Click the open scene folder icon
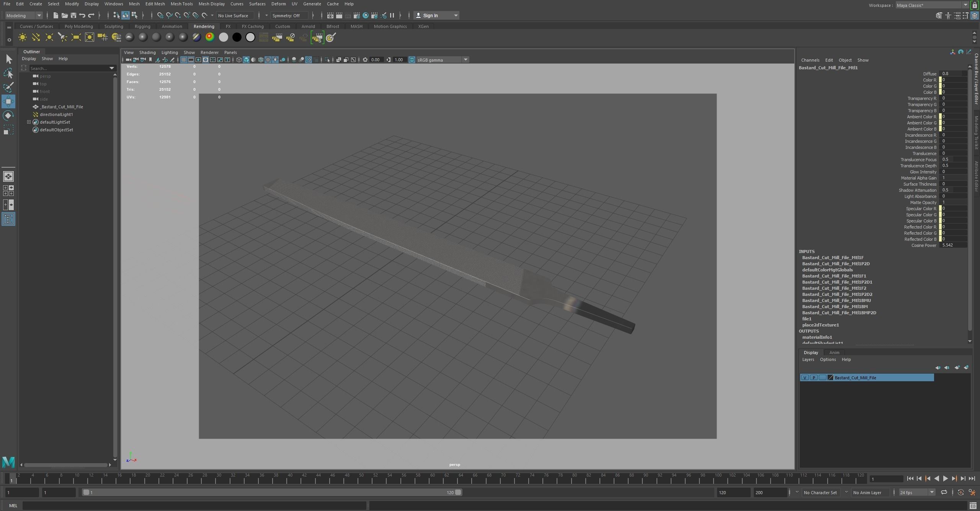The image size is (980, 511). [64, 15]
